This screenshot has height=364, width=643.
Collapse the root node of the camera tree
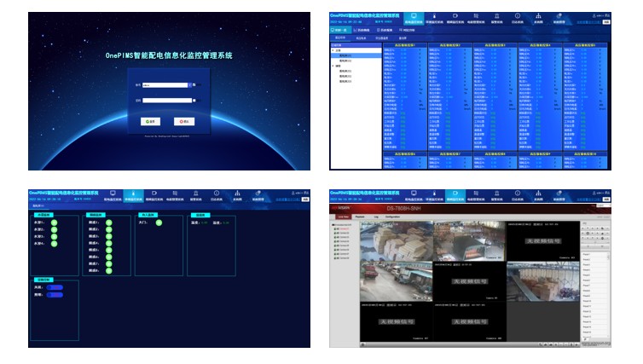[x=333, y=225]
